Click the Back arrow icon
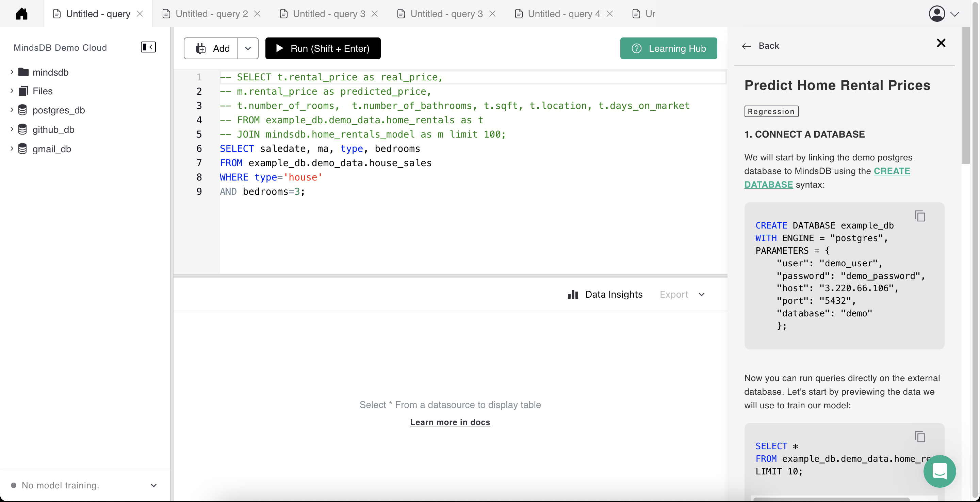Viewport: 980px width, 502px height. 747,46
